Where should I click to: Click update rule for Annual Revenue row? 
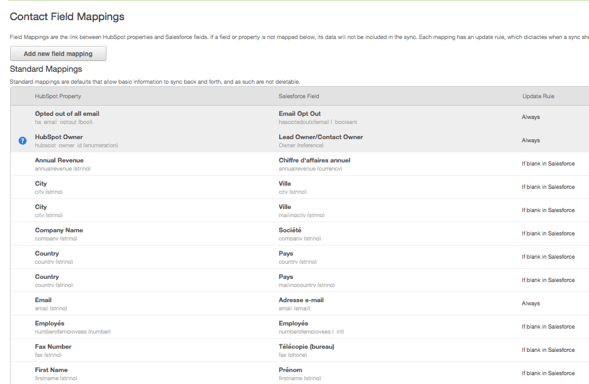(548, 163)
